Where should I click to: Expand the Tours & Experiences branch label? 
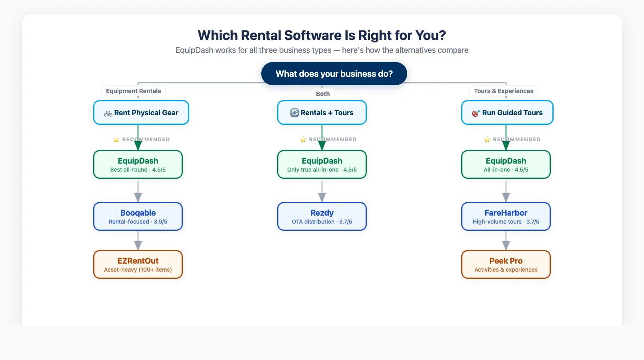(504, 91)
